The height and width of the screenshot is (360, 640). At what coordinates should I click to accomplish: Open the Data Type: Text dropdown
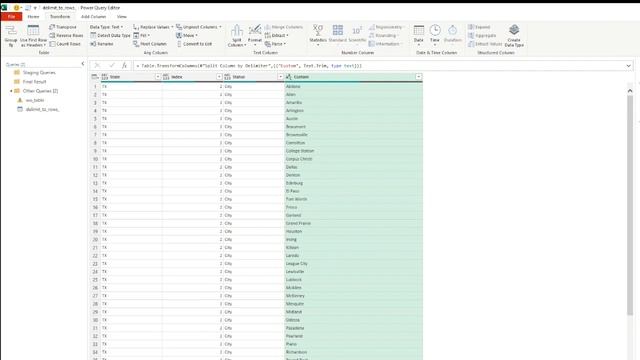click(106, 27)
